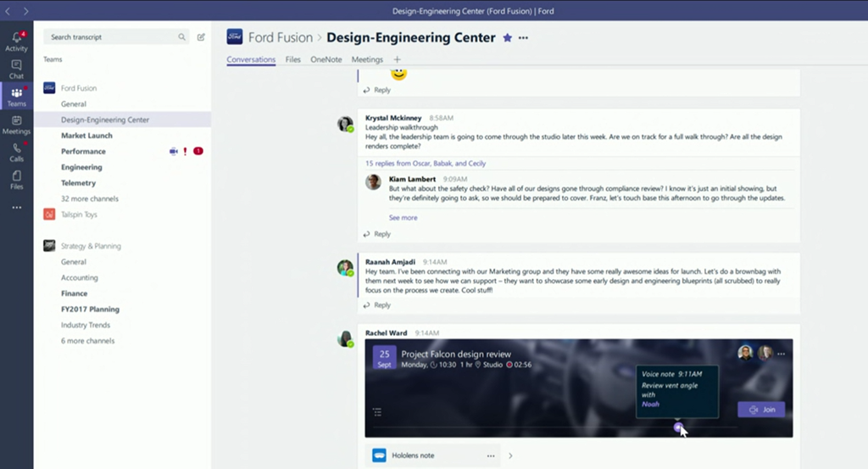Click the Hololens note file icon

click(x=379, y=455)
